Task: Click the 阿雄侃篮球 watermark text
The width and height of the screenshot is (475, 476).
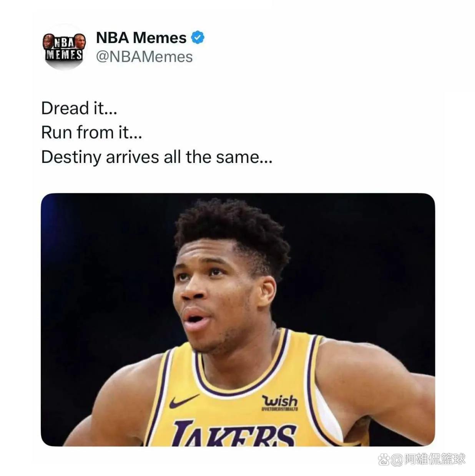Action: (x=435, y=459)
